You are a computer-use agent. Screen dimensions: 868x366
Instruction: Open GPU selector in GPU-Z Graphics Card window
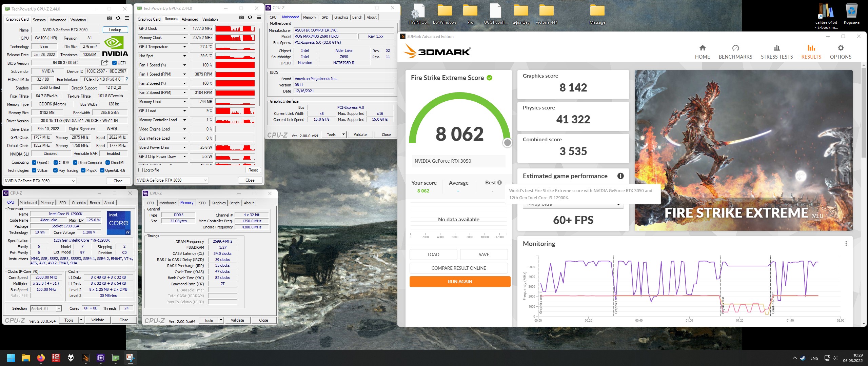pos(40,181)
